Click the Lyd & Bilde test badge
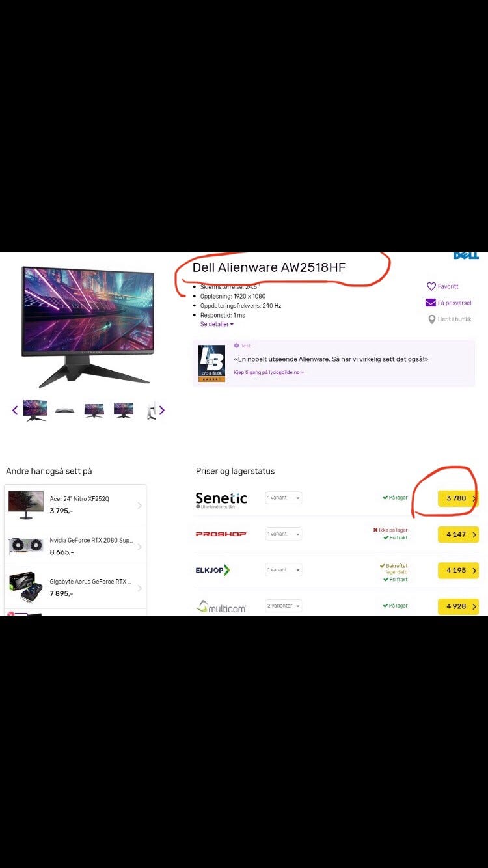 coord(211,363)
